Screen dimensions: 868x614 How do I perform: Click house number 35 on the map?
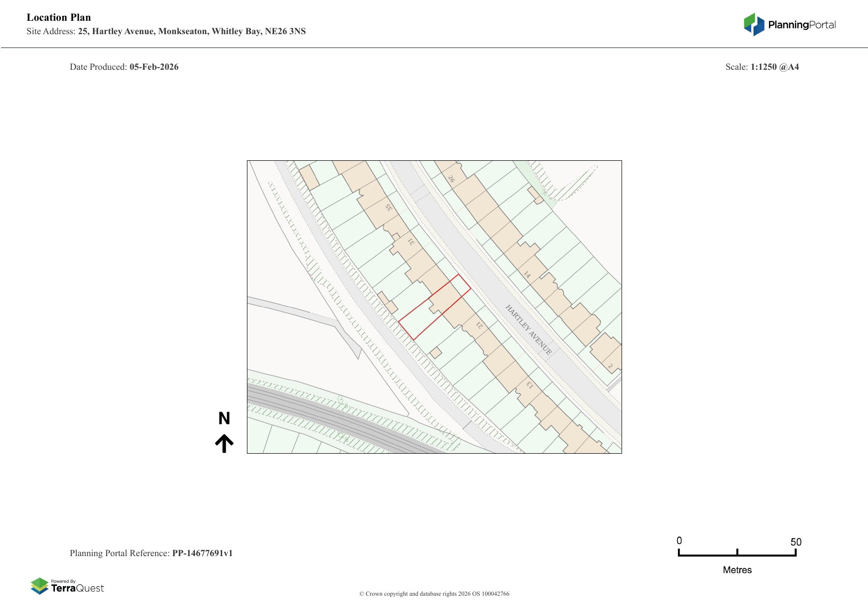(389, 207)
